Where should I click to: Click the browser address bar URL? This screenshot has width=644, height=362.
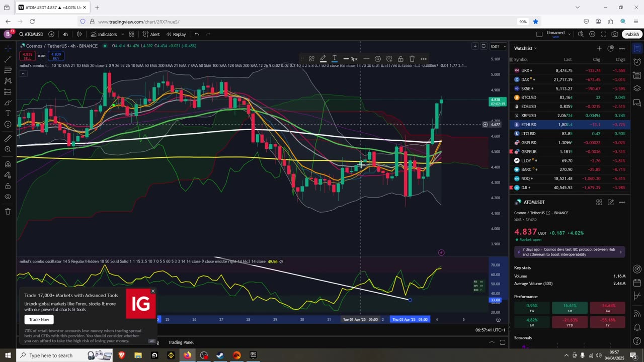139,22
